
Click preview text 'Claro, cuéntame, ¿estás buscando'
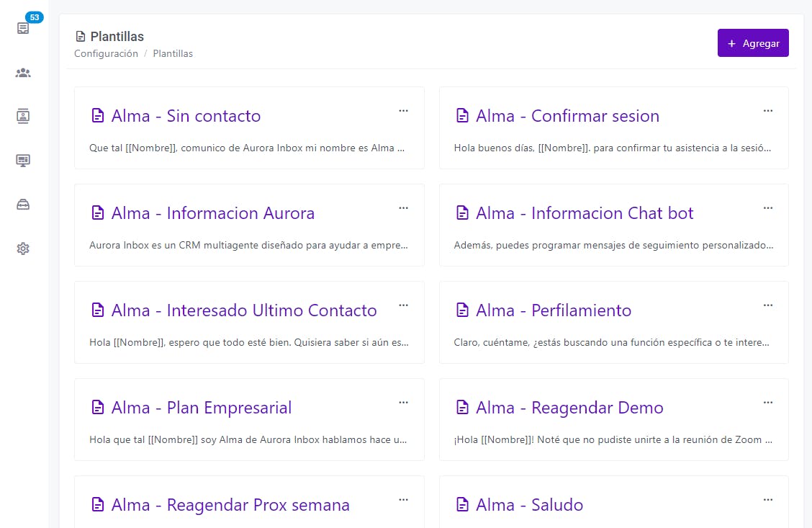pyautogui.click(x=612, y=342)
